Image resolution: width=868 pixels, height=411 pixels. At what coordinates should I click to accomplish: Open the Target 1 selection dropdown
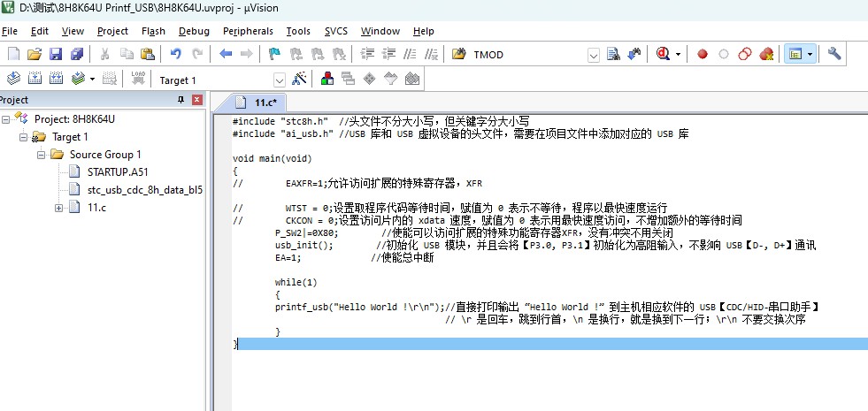click(x=280, y=80)
